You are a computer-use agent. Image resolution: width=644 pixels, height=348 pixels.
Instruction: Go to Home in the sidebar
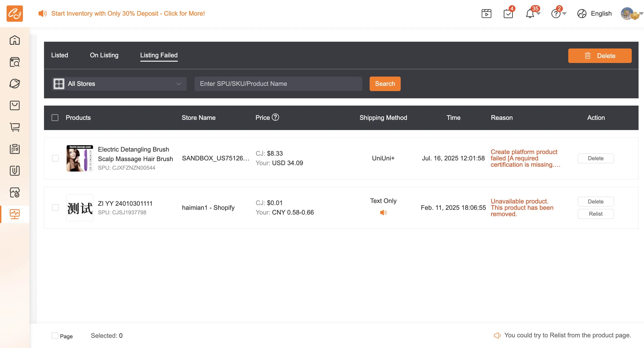click(x=15, y=40)
